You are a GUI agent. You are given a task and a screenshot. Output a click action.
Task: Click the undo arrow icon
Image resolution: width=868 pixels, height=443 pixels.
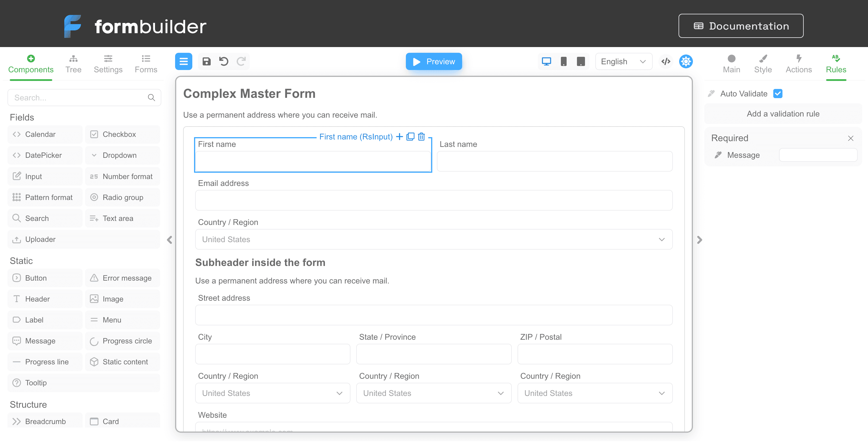(224, 62)
